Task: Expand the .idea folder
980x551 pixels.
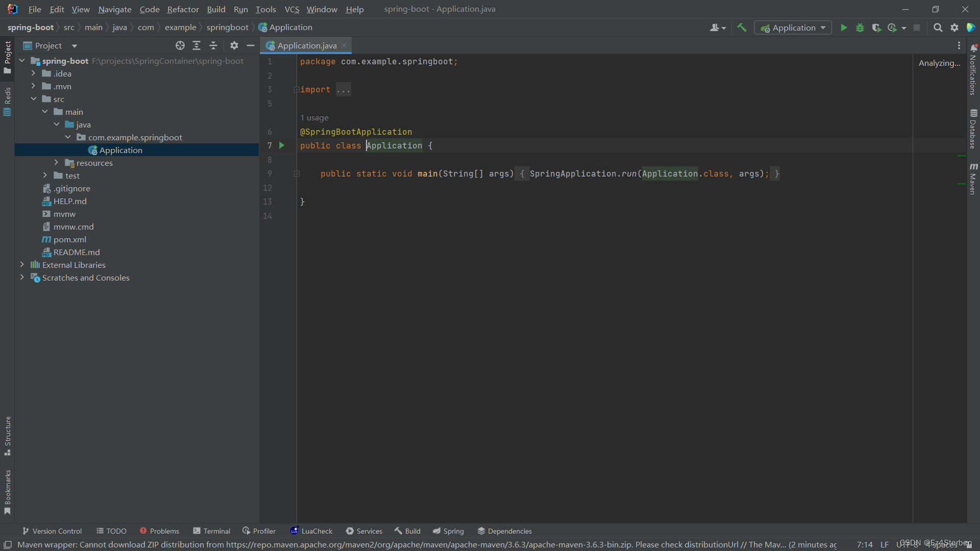Action: pos(33,73)
